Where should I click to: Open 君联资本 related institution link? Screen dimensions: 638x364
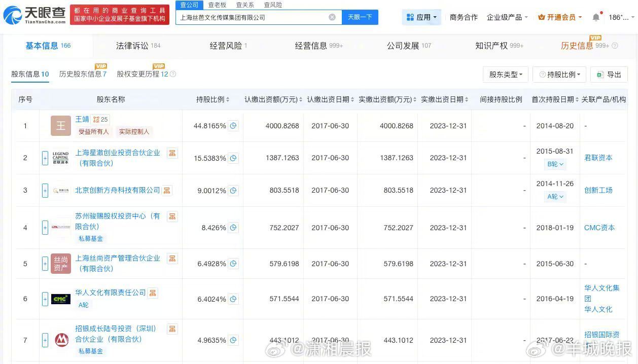click(598, 158)
